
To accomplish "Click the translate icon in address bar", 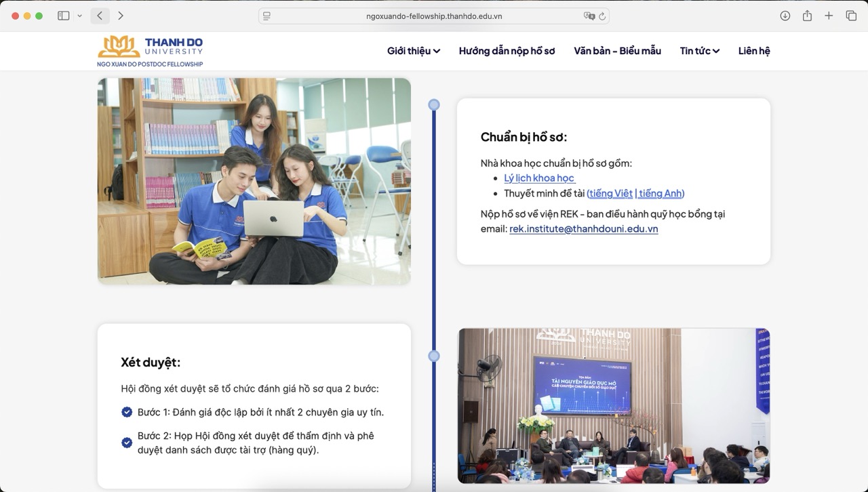I will click(589, 16).
